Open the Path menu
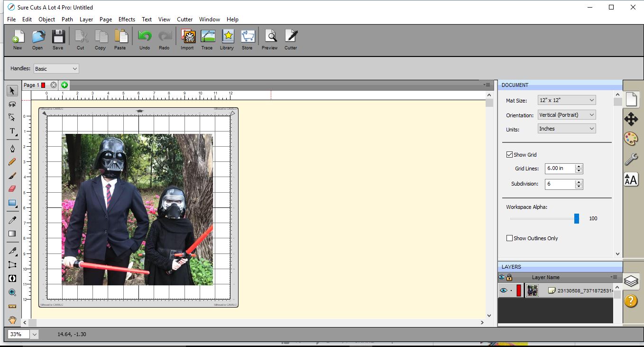The height and width of the screenshot is (347, 644). coord(67,19)
